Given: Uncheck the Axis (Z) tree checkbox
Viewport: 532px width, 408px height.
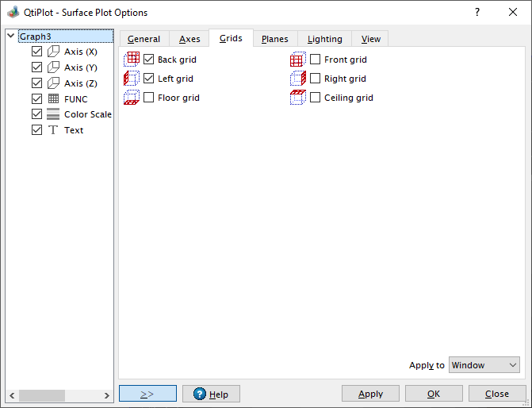Looking at the screenshot, I should (x=36, y=83).
